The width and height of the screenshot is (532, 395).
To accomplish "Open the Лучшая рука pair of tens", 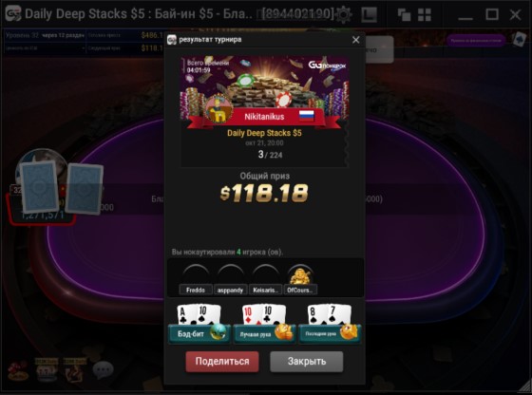I will (x=264, y=324).
